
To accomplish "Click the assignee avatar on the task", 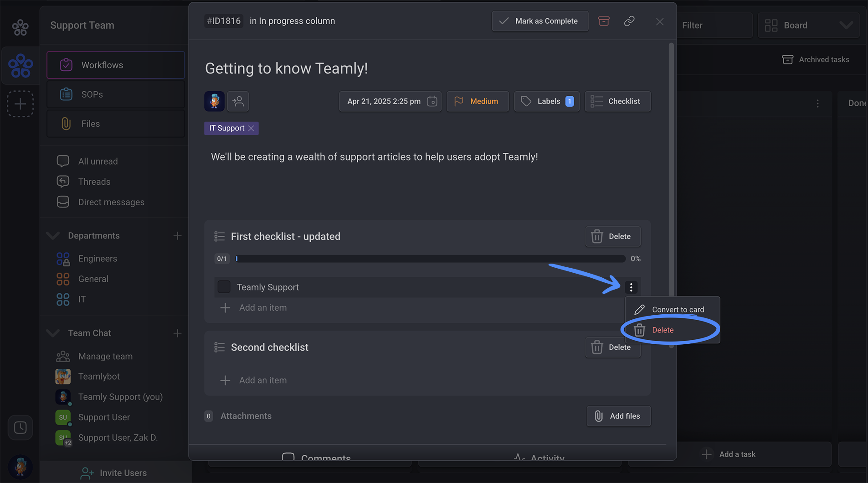I will click(214, 101).
